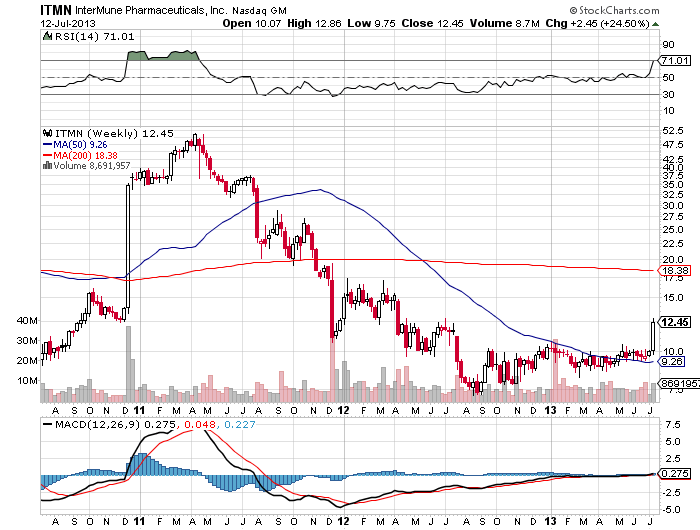Image resolution: width=700 pixels, height=530 pixels.
Task: Click the 32.5 price axis label
Action: [x=673, y=194]
